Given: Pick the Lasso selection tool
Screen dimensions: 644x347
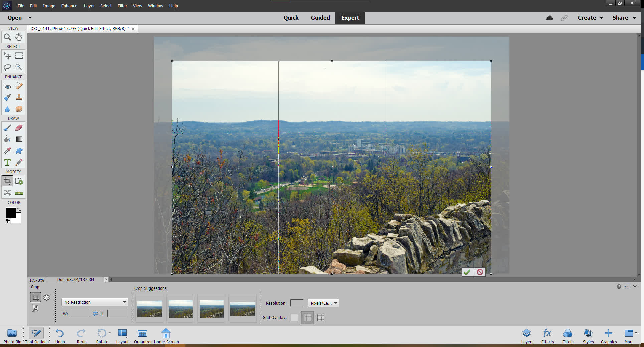Looking at the screenshot, I should pyautogui.click(x=7, y=67).
